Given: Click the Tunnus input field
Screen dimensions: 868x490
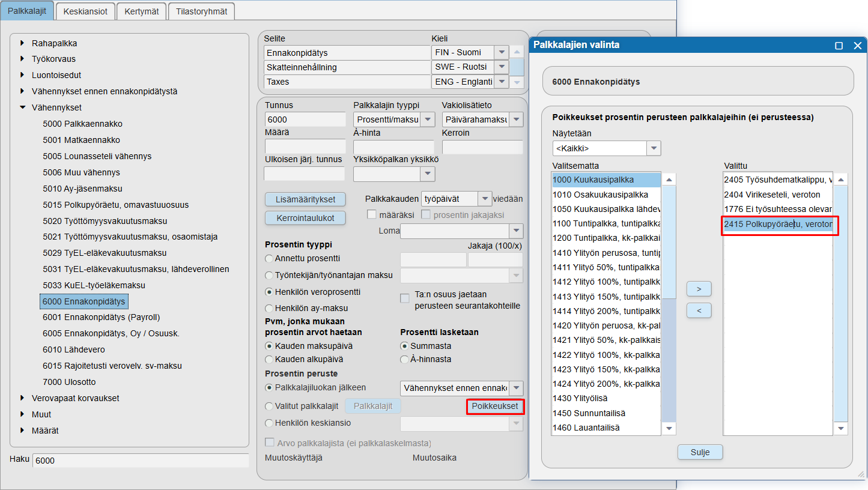Looking at the screenshot, I should [x=305, y=119].
